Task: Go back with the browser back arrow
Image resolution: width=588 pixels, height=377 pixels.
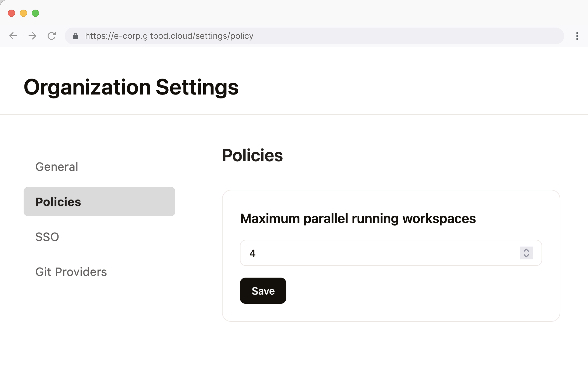Action: (x=13, y=36)
